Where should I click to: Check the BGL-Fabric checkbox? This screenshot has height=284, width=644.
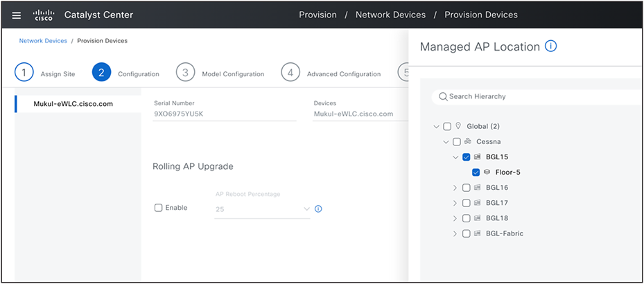click(466, 233)
